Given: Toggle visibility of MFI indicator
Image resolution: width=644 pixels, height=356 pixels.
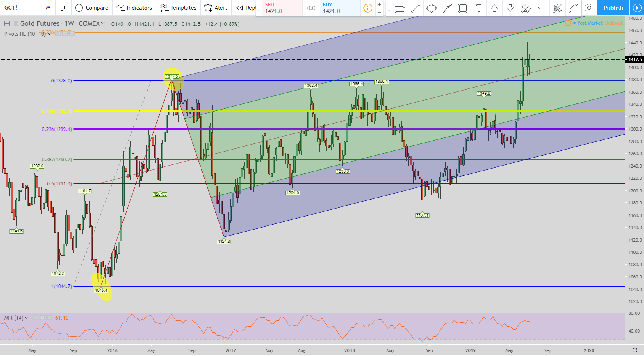Looking at the screenshot, I should pos(36,318).
